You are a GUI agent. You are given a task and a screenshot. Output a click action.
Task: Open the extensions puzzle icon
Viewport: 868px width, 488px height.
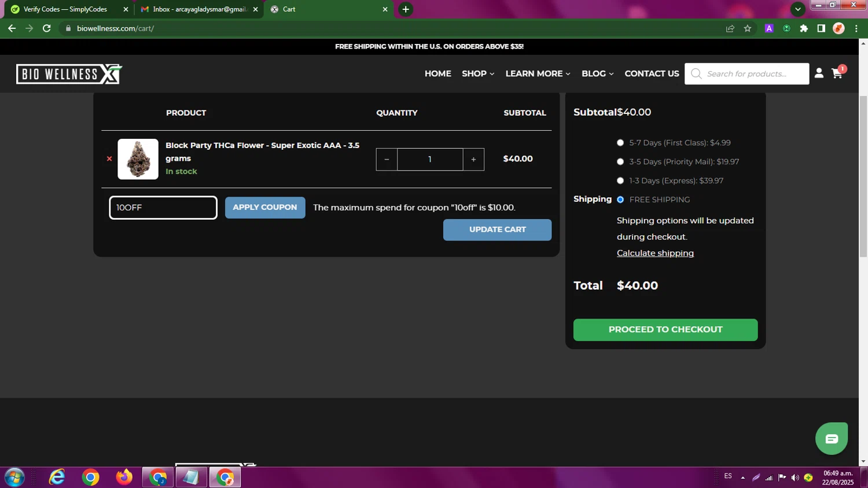(x=804, y=28)
